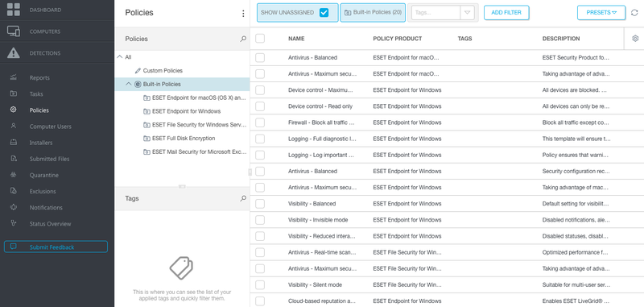Screen dimensions: 644x307
Task: Check the Visibility - Invisible mode row checkbox
Action: click(260, 220)
